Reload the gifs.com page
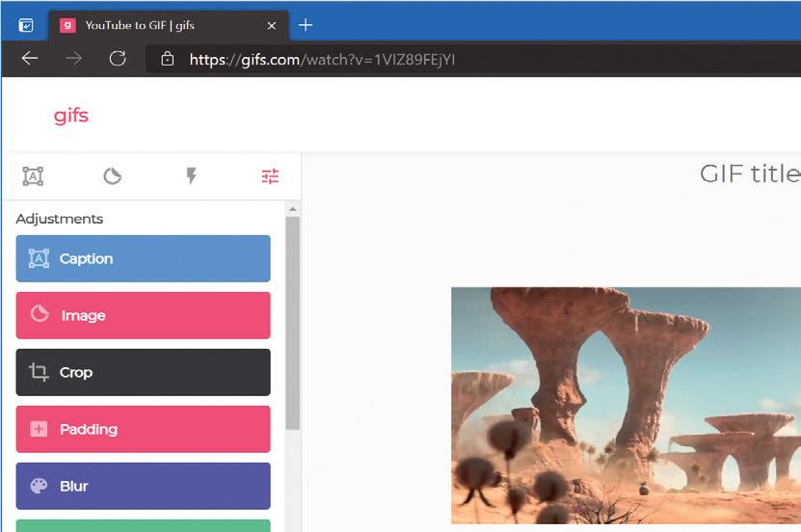 point(118,59)
